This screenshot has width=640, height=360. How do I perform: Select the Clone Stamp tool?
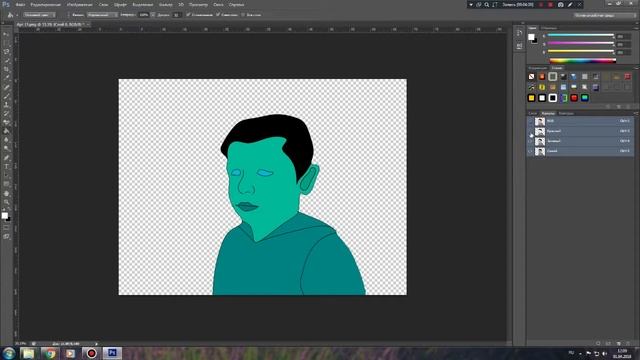coord(6,105)
